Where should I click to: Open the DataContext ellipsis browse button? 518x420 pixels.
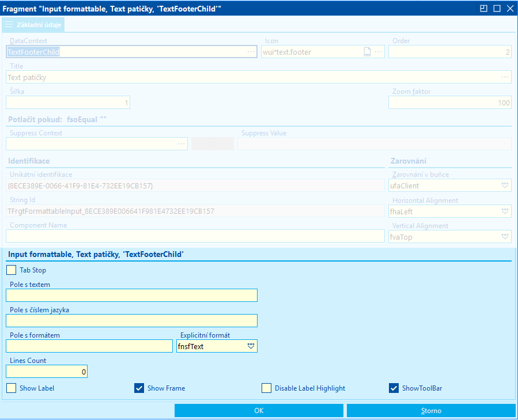(x=251, y=52)
